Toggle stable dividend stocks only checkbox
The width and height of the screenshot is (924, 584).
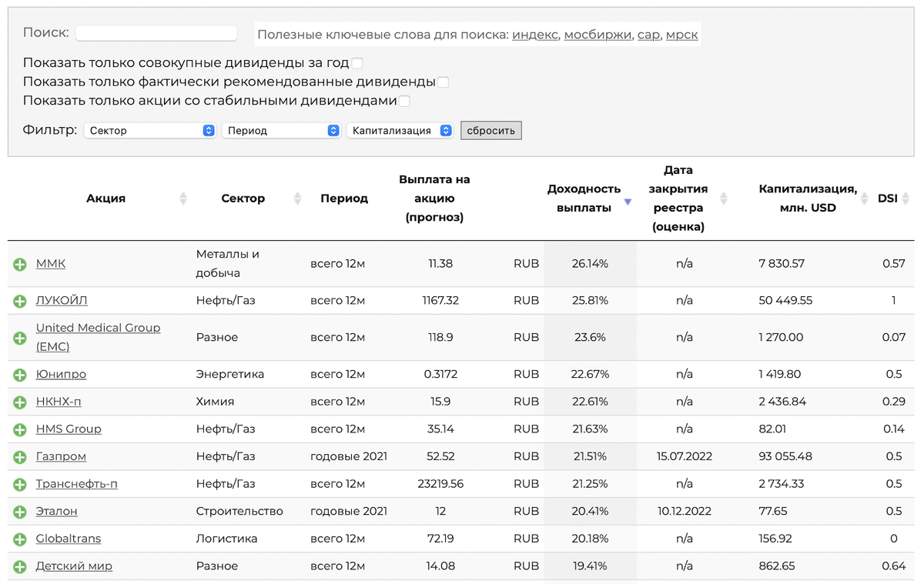404,101
